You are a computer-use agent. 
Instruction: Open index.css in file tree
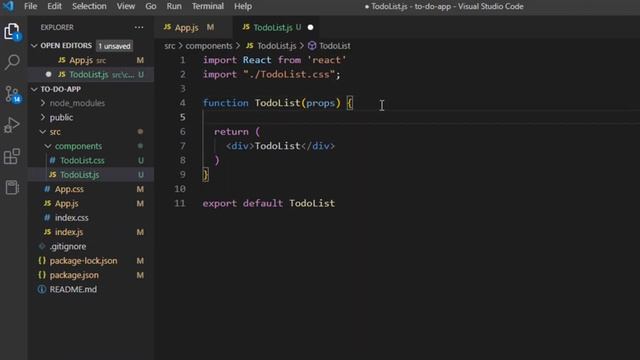91,218
